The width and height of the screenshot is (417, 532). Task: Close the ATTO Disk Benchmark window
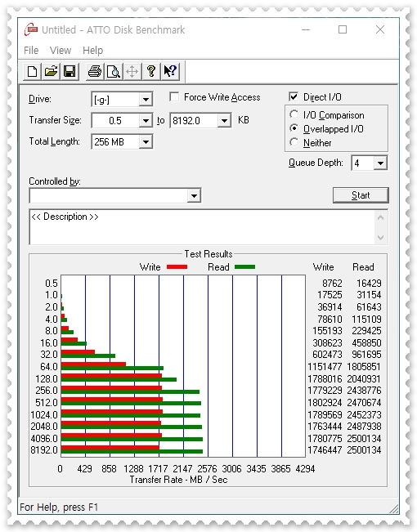[x=380, y=30]
